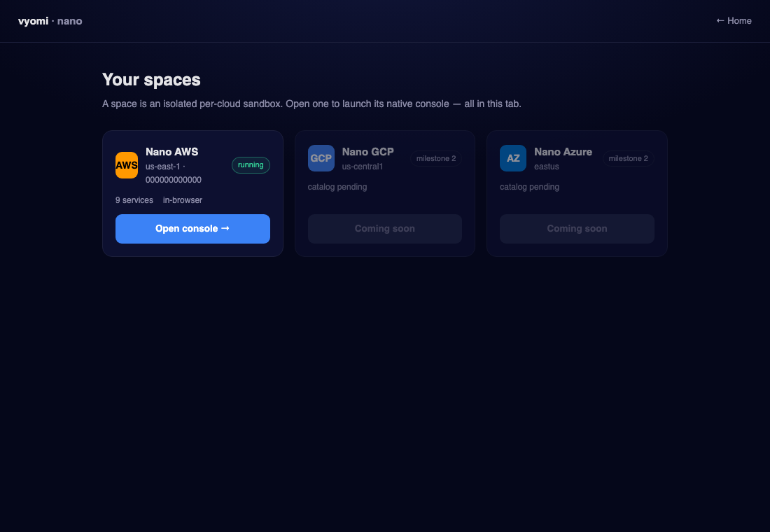Screen dimensions: 770x532
Task: Click the eastus region text
Action: [x=547, y=167]
